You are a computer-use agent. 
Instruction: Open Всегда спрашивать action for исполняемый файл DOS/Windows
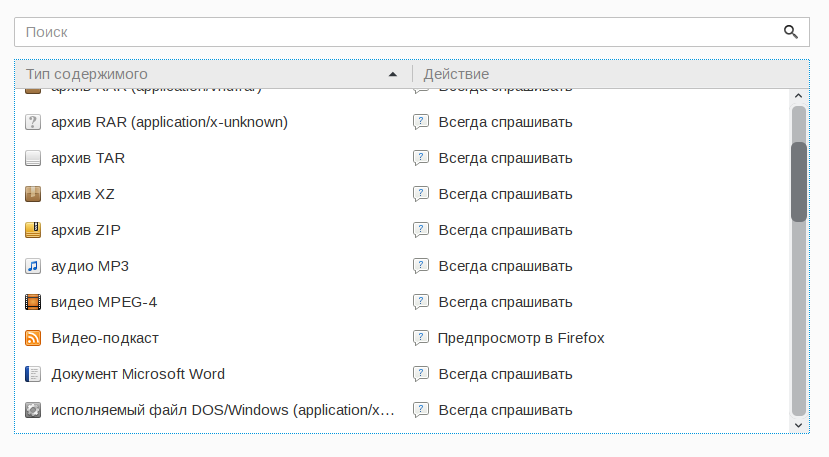(x=505, y=410)
